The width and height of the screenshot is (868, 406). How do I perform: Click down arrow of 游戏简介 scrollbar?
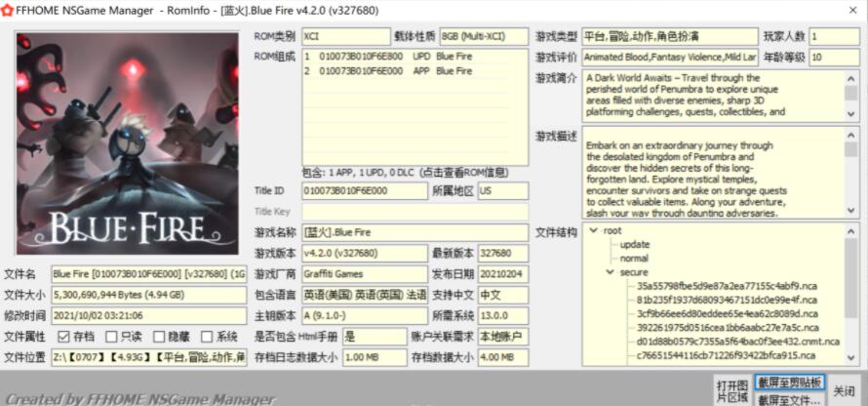[x=850, y=114]
